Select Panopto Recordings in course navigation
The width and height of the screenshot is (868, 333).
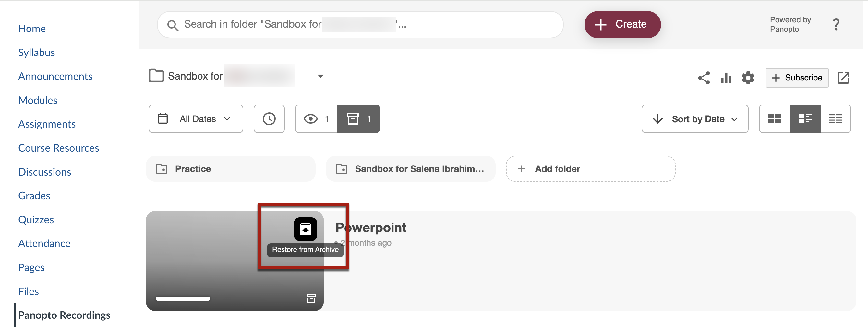(64, 315)
